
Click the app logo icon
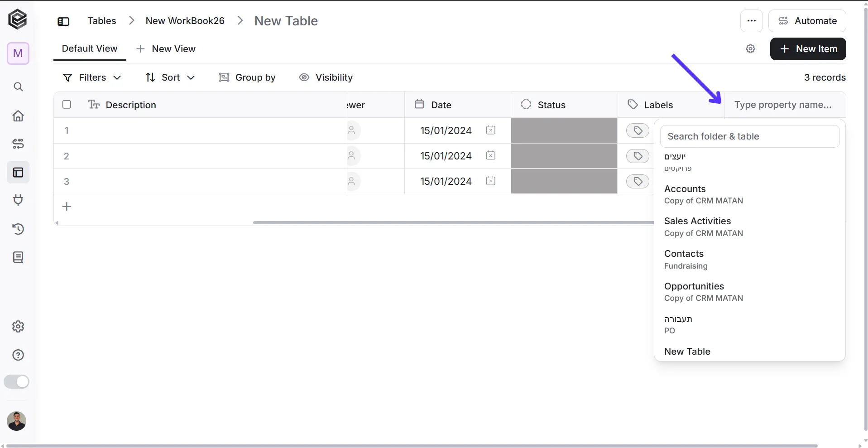(18, 19)
